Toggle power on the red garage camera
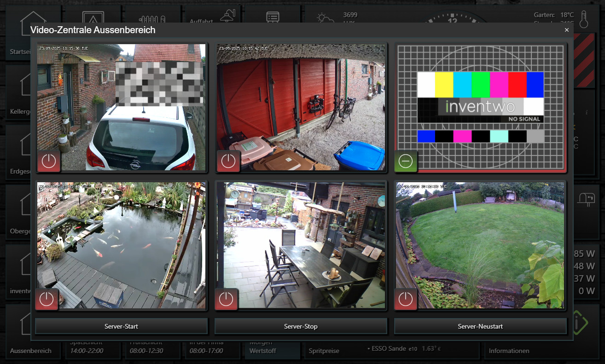This screenshot has width=605, height=364. [228, 161]
